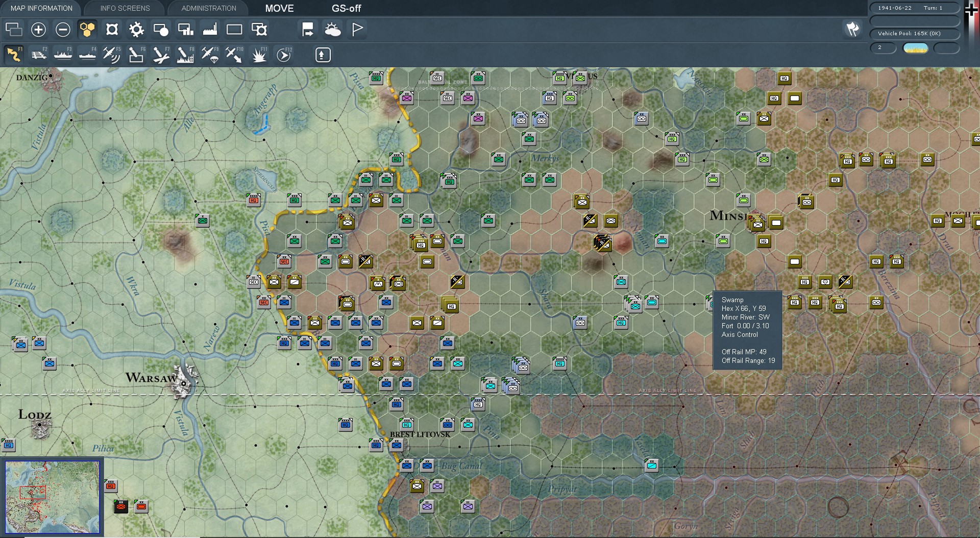Select F1 move mode
This screenshot has height=538, width=980.
click(14, 54)
